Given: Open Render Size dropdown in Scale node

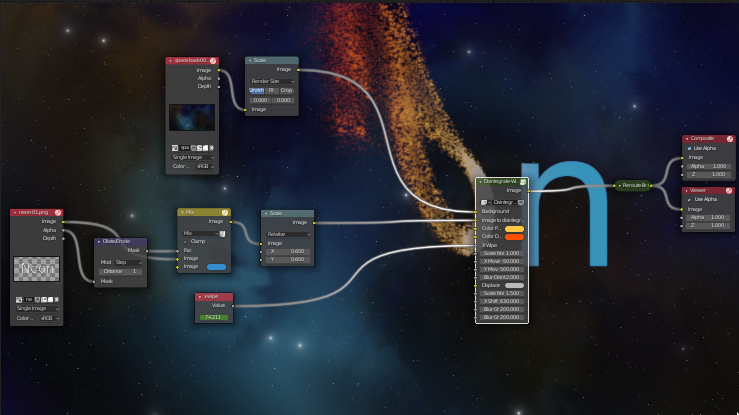Looking at the screenshot, I should click(x=271, y=81).
